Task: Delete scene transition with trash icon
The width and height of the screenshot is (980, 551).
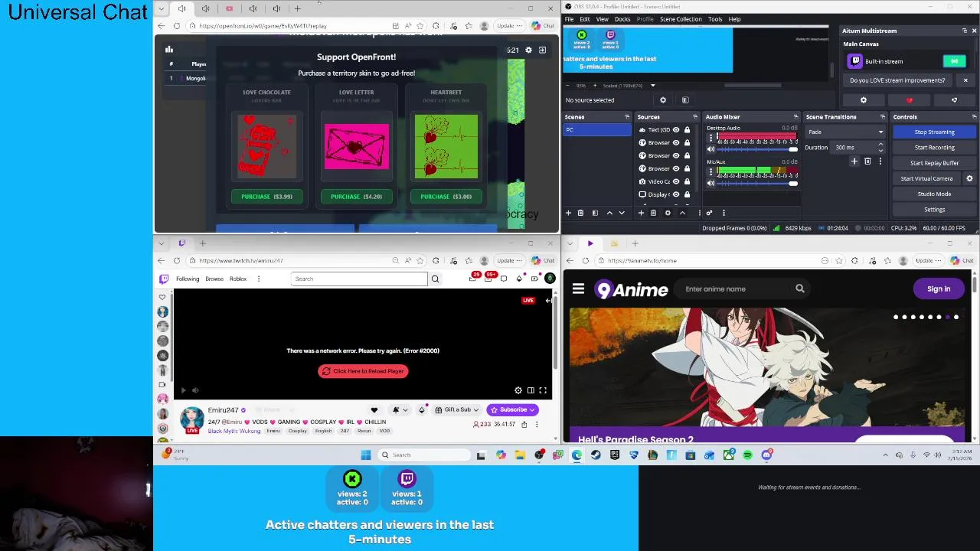Action: pyautogui.click(x=867, y=161)
